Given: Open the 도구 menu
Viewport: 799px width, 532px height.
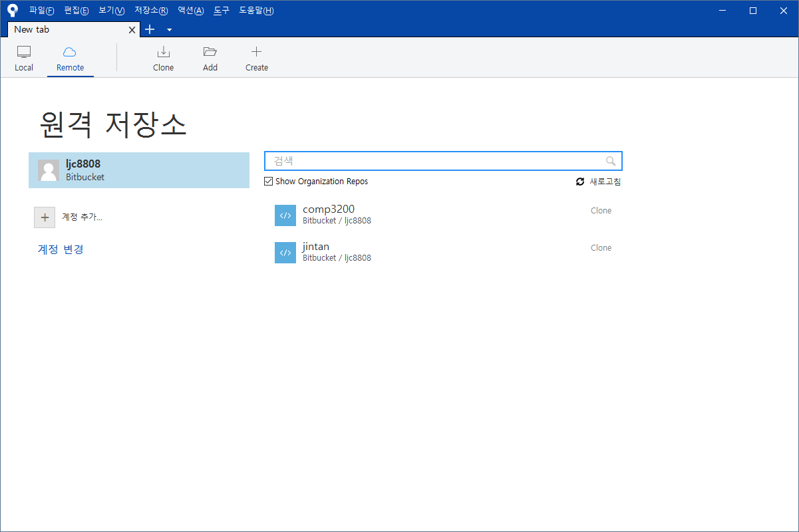Looking at the screenshot, I should coord(222,11).
